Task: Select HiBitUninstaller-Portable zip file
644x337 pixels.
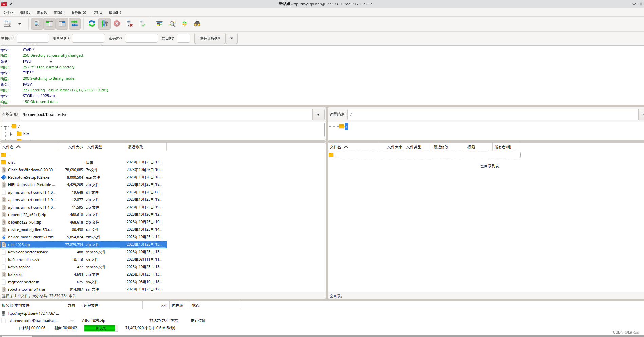Action: 84,185
